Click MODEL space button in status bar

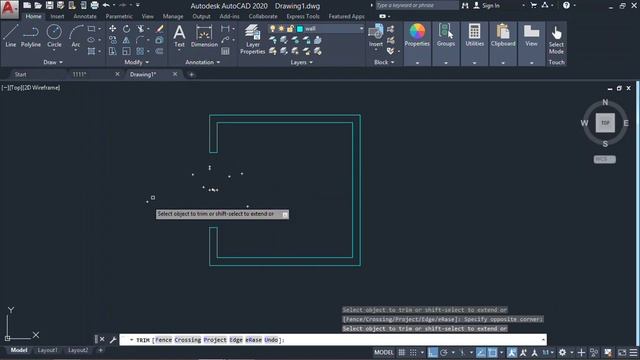(384, 352)
